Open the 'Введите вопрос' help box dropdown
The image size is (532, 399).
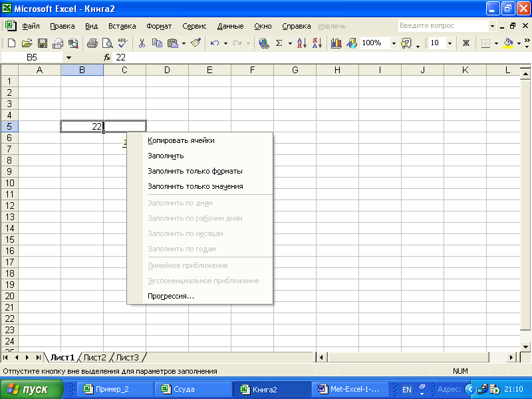pyautogui.click(x=492, y=26)
